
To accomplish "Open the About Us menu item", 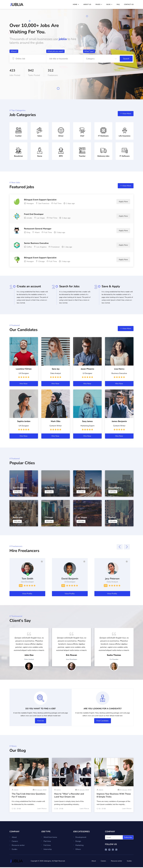I will 87,4.
